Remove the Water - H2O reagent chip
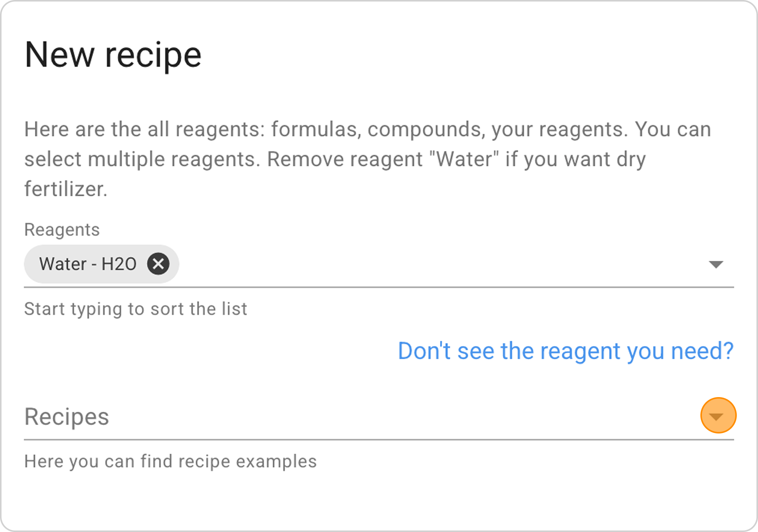This screenshot has width=758, height=532. pyautogui.click(x=158, y=264)
